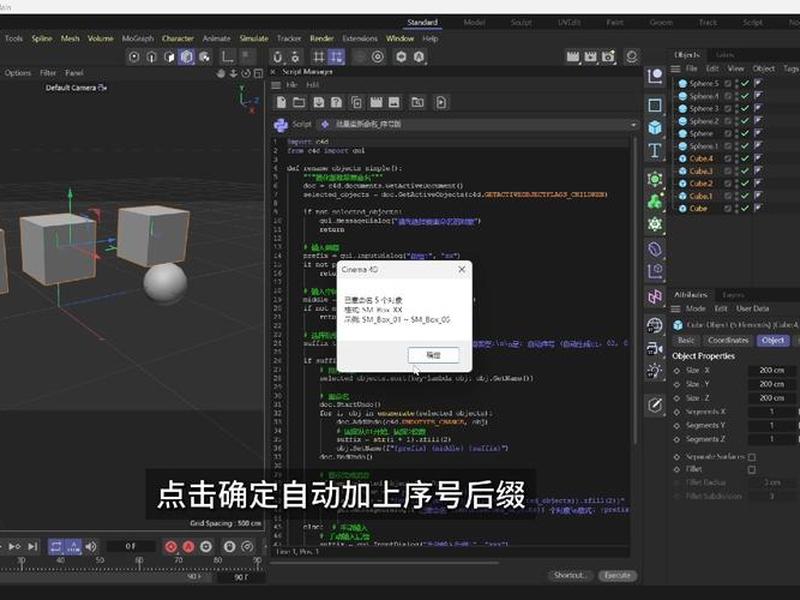Screen dimensions: 800x600
Task: Select the Cube primitive icon in side palette
Action: pyautogui.click(x=655, y=127)
